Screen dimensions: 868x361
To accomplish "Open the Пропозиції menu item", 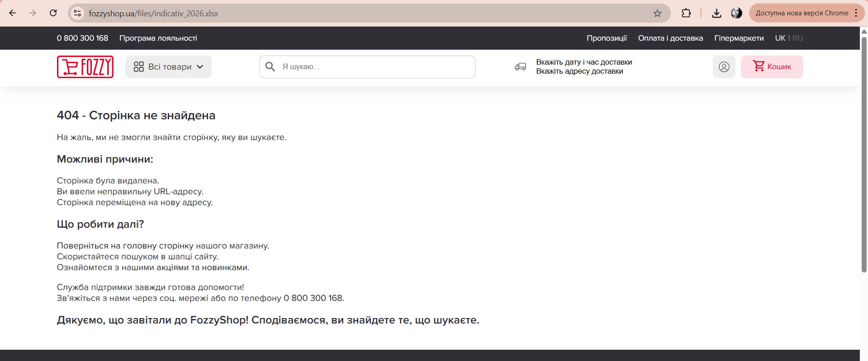I will [x=607, y=38].
